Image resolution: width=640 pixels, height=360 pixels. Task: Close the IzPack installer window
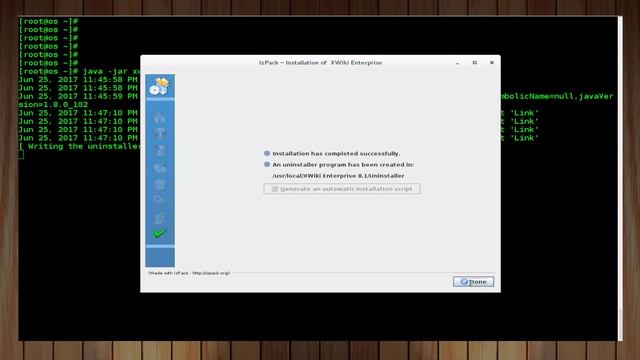click(x=492, y=63)
